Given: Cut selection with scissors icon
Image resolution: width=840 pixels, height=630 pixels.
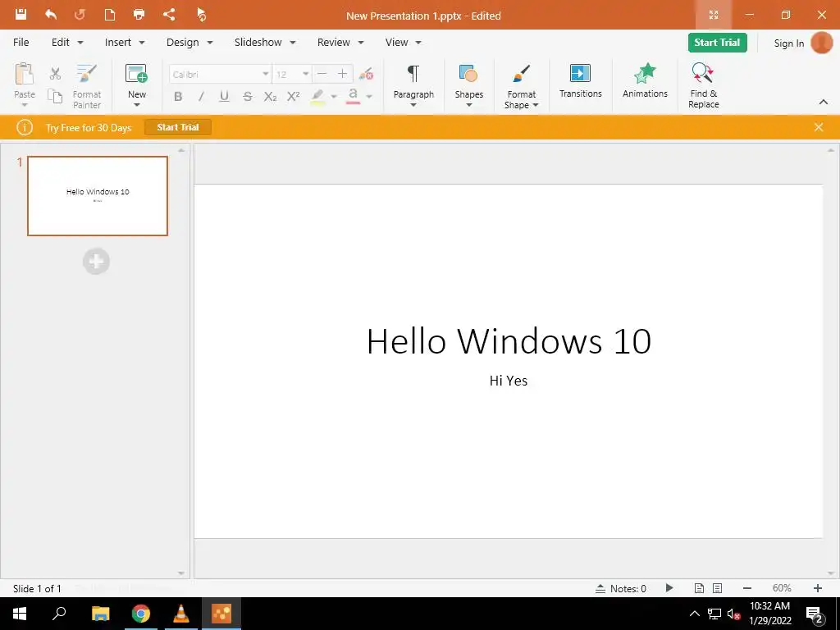Looking at the screenshot, I should 55,73.
